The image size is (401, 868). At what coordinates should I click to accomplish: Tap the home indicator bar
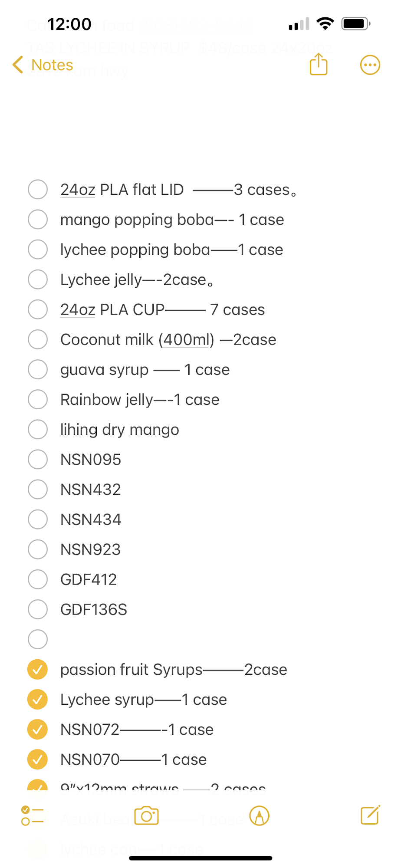point(200,858)
